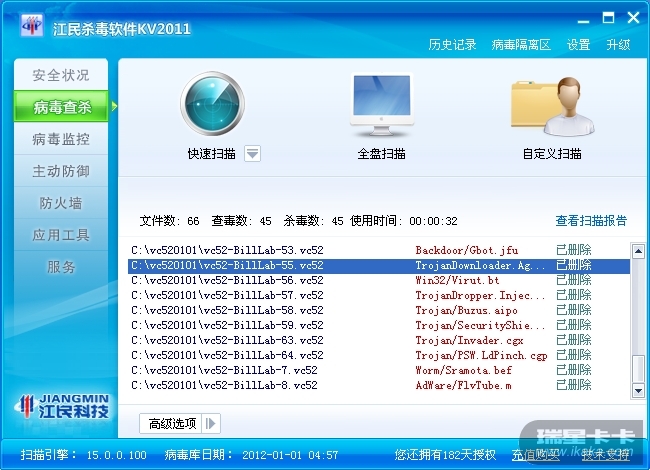Viewport: 650px width, 470px height.
Task: Click results list scrollbar thumb
Action: pos(638,368)
